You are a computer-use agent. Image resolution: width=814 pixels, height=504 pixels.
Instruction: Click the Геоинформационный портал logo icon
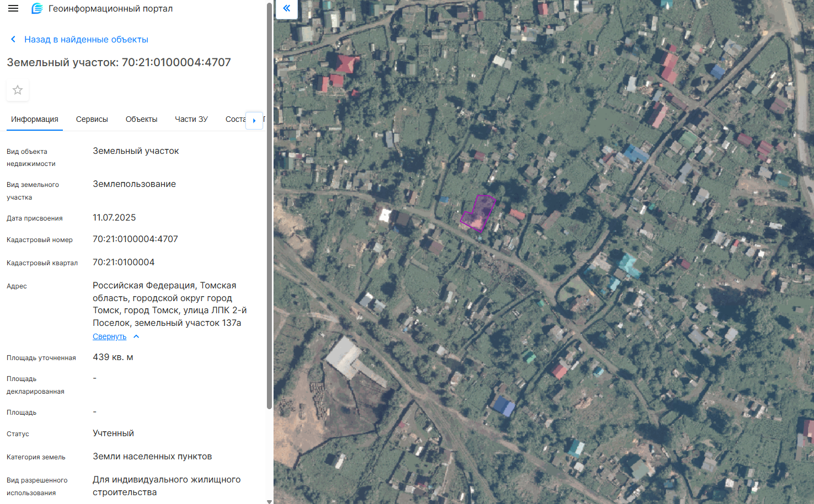(x=37, y=9)
